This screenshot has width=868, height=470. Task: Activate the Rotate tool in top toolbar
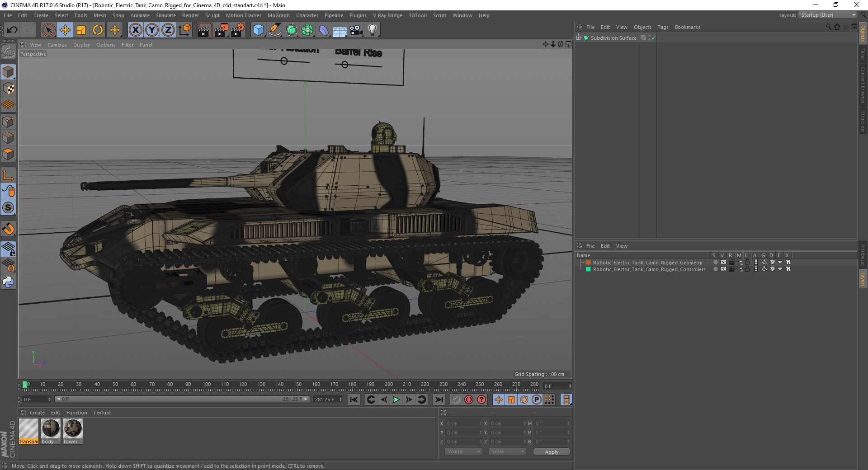click(98, 30)
